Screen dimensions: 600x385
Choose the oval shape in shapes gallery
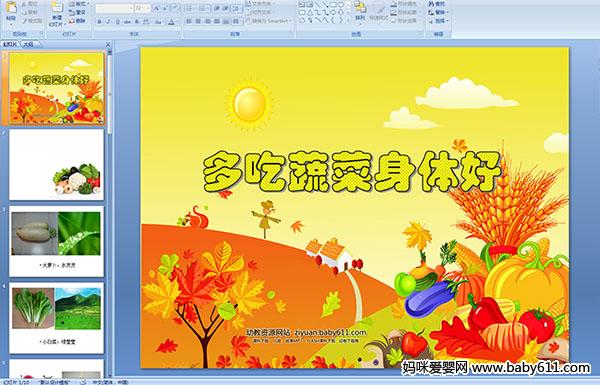click(341, 5)
